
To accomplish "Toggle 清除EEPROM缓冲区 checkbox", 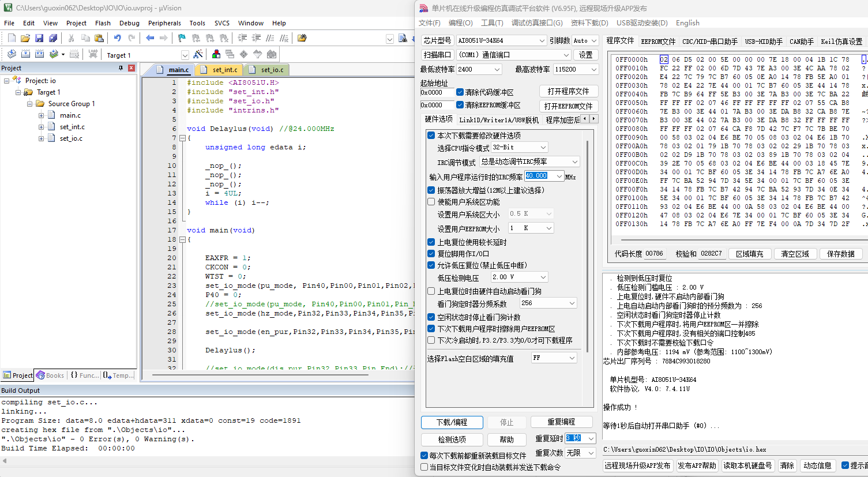I will pyautogui.click(x=460, y=105).
